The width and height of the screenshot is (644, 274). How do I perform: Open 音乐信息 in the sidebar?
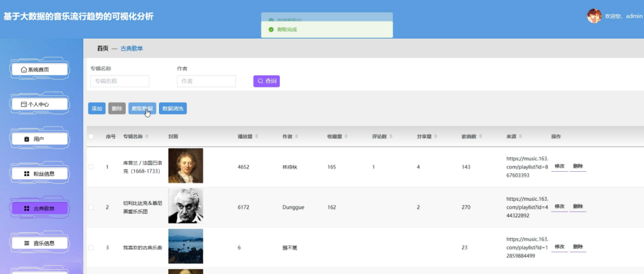click(39, 243)
